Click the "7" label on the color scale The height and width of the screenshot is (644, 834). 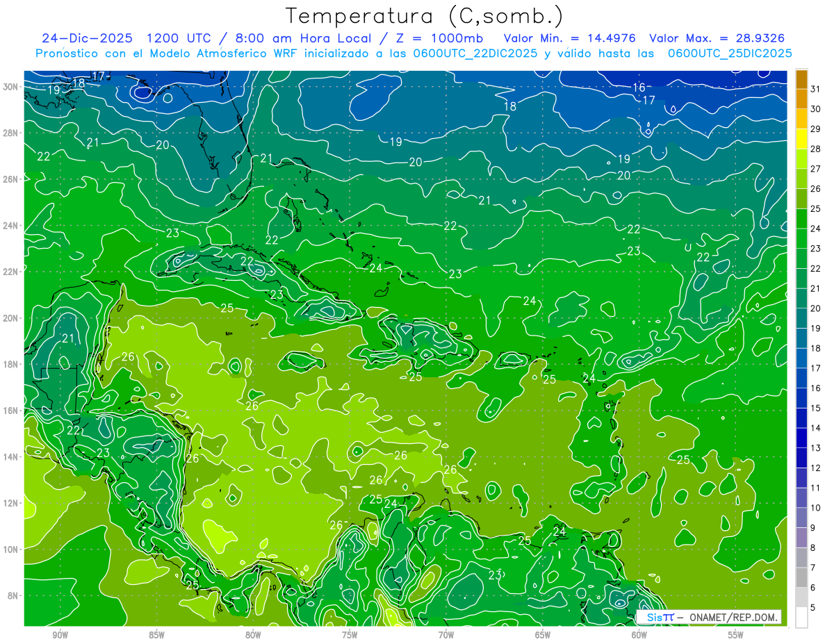click(x=813, y=568)
